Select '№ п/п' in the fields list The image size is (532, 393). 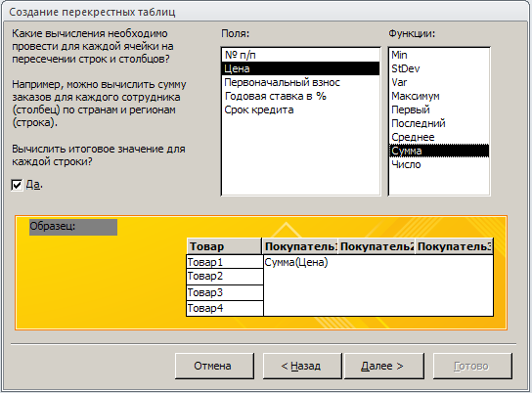pos(300,55)
